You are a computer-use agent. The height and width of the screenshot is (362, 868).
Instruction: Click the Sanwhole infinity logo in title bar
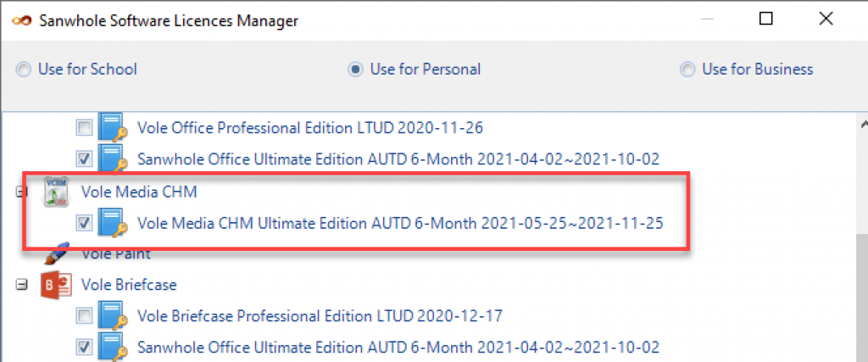pyautogui.click(x=21, y=21)
